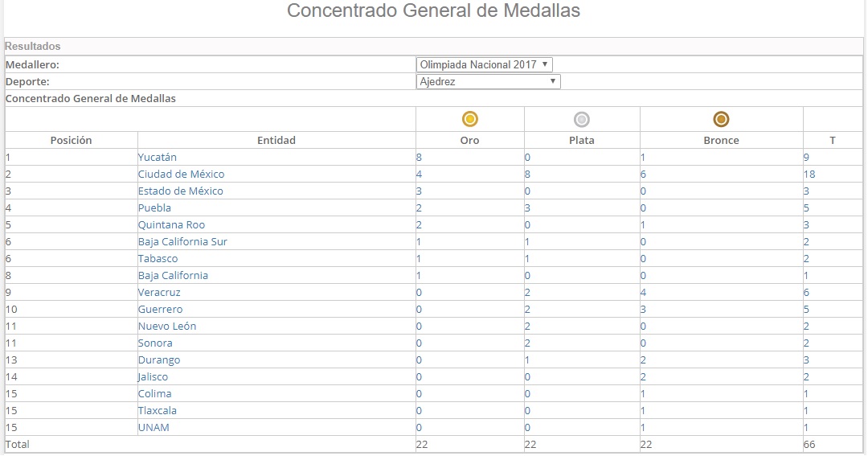Click the Veracruz entity link
Image resolution: width=868 pixels, height=456 pixels.
click(x=159, y=293)
